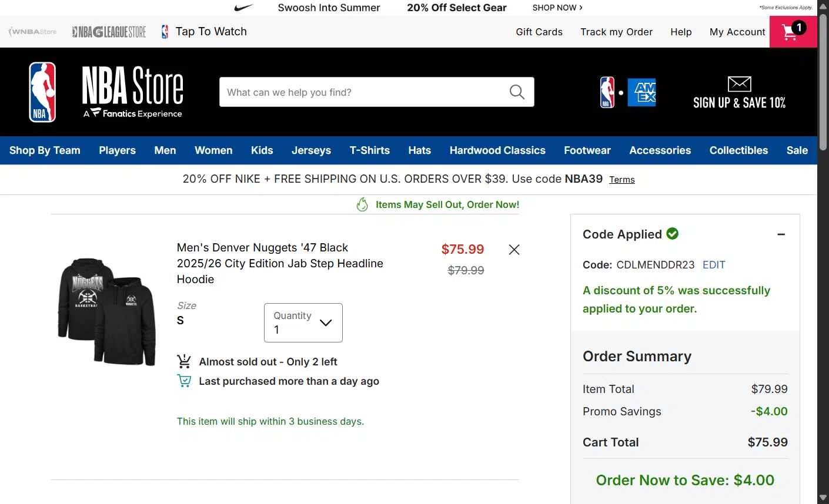The width and height of the screenshot is (829, 504).
Task: Open the Help link
Action: pyautogui.click(x=681, y=32)
